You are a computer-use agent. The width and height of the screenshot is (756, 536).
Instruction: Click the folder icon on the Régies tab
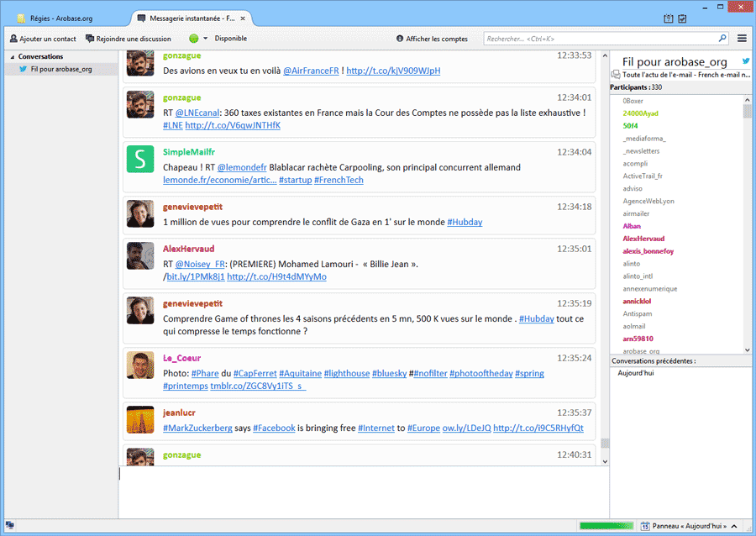click(21, 18)
